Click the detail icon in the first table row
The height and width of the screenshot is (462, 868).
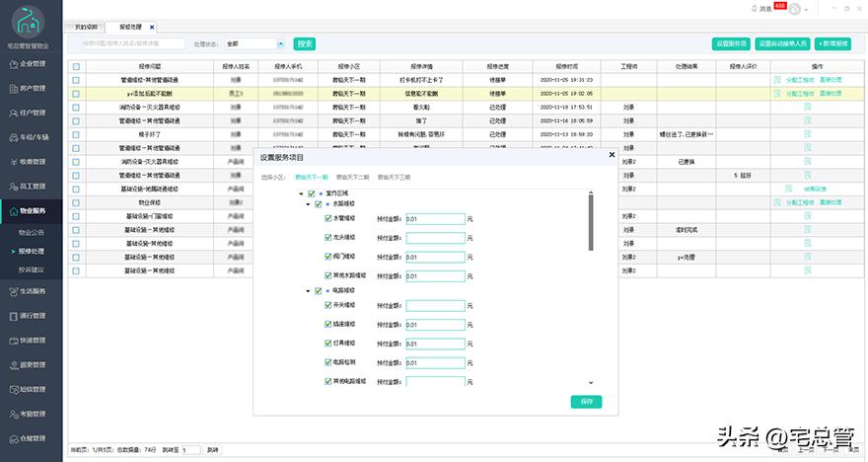(x=777, y=79)
